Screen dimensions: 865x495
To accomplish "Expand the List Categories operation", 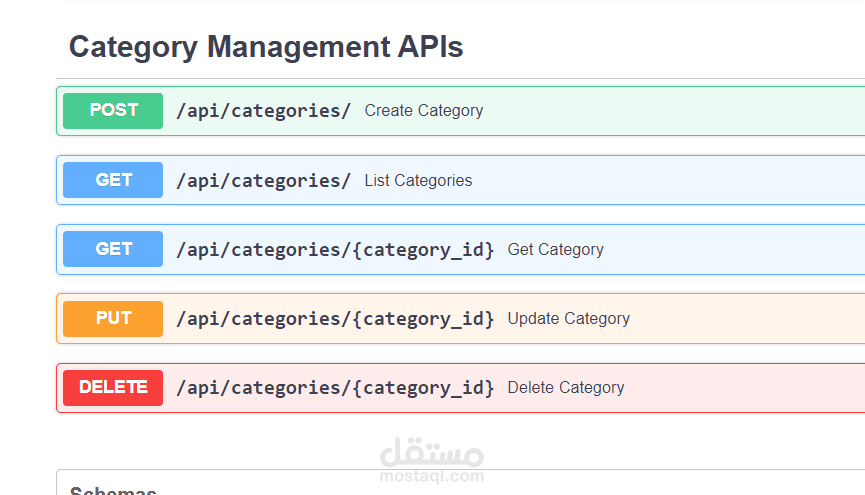I will pyautogui.click(x=418, y=181).
